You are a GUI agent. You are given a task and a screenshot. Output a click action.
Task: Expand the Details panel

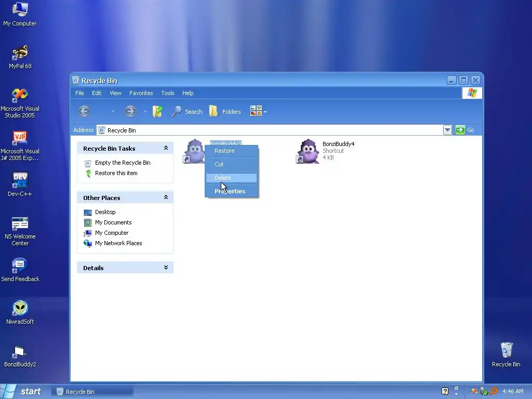(166, 268)
